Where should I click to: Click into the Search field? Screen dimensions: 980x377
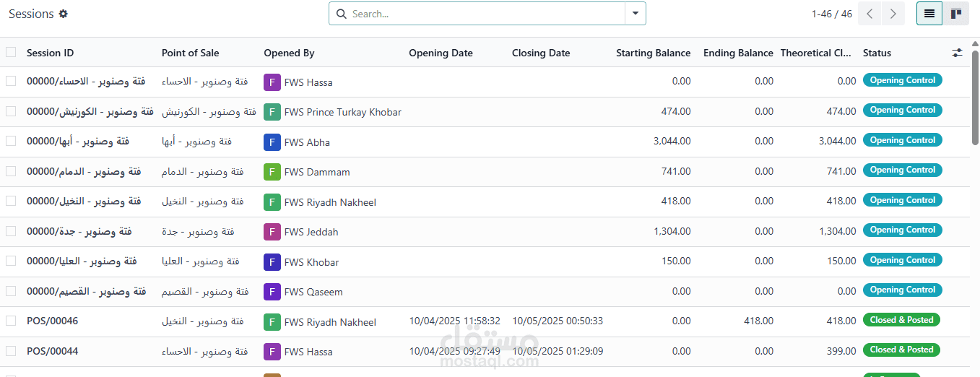click(x=484, y=14)
